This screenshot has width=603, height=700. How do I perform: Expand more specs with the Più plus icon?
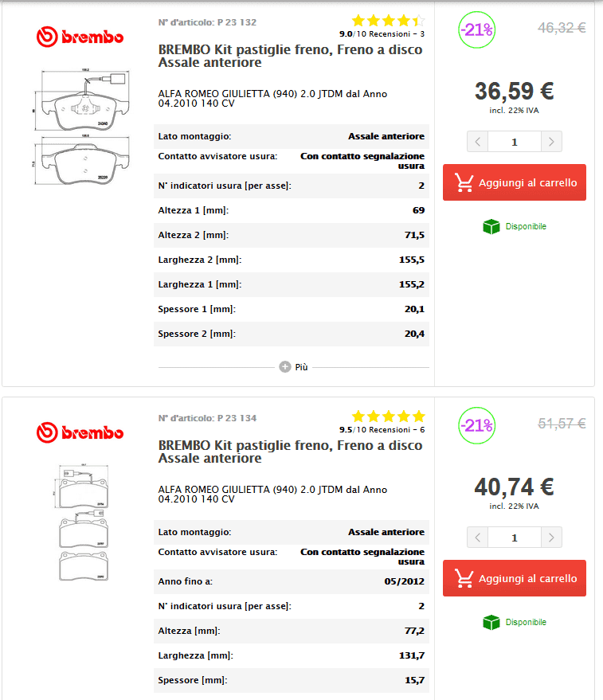[285, 367]
